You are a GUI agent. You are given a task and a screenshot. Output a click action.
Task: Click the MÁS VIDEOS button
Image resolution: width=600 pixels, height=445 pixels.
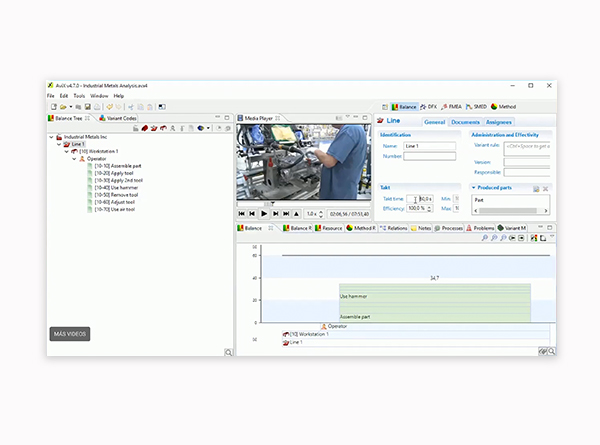tap(69, 333)
